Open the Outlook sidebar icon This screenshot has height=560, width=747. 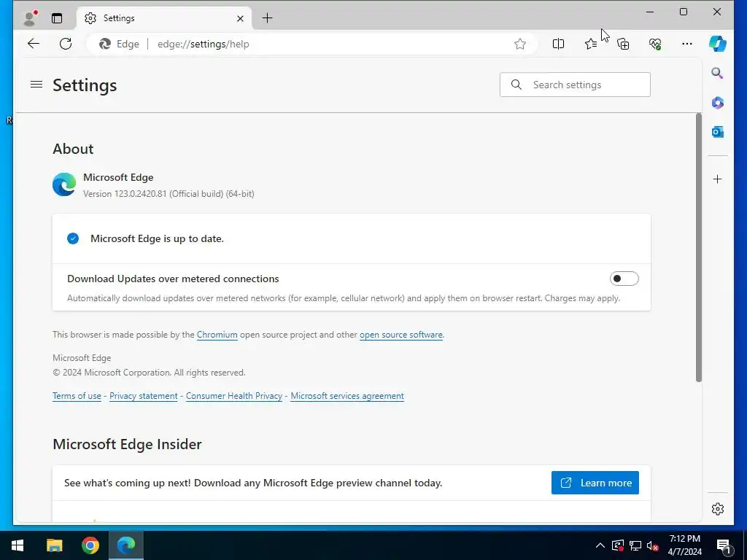pos(718,131)
